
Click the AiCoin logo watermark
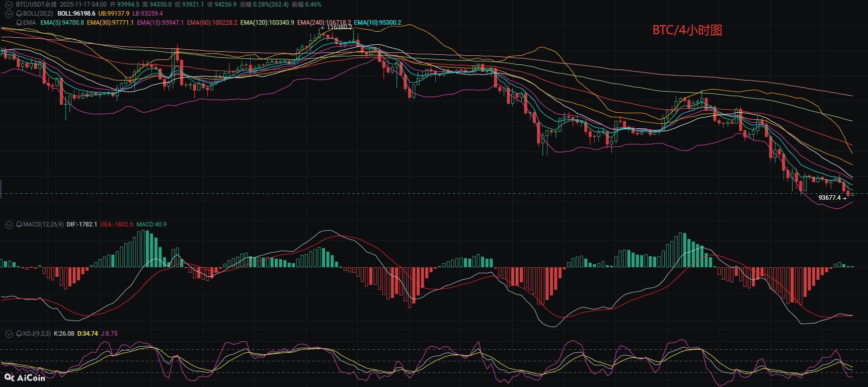click(25, 377)
